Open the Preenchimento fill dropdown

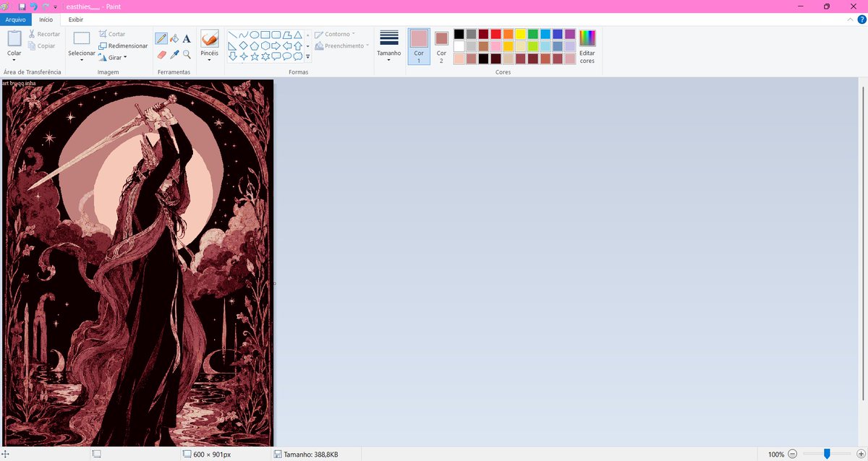pos(342,46)
